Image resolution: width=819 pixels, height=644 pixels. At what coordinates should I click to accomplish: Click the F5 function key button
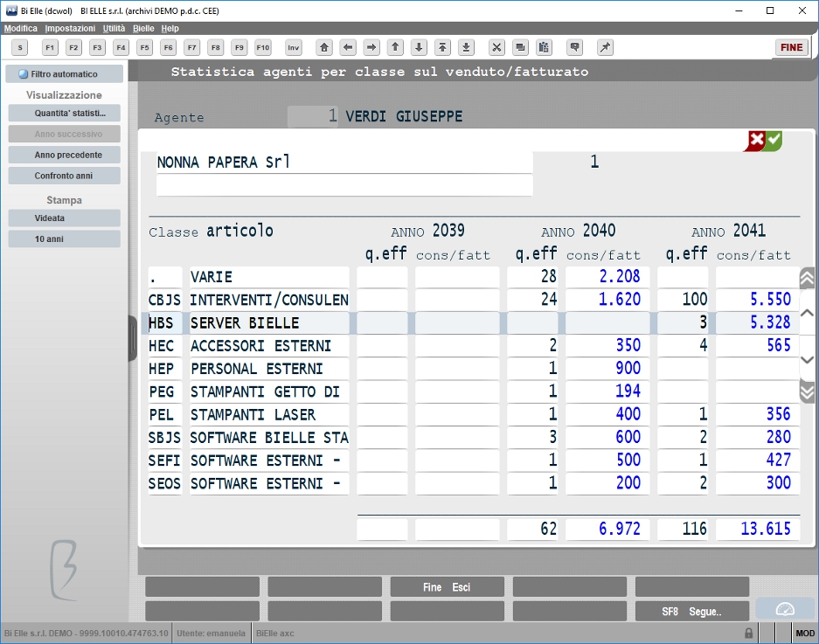click(x=145, y=47)
